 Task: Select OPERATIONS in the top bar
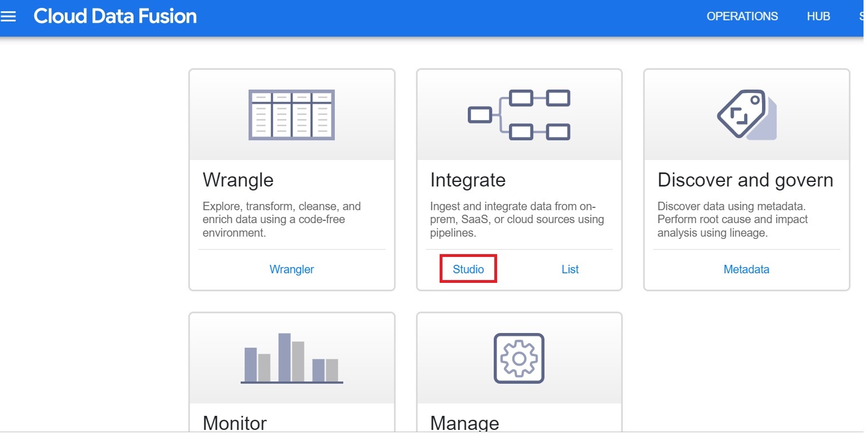[742, 16]
